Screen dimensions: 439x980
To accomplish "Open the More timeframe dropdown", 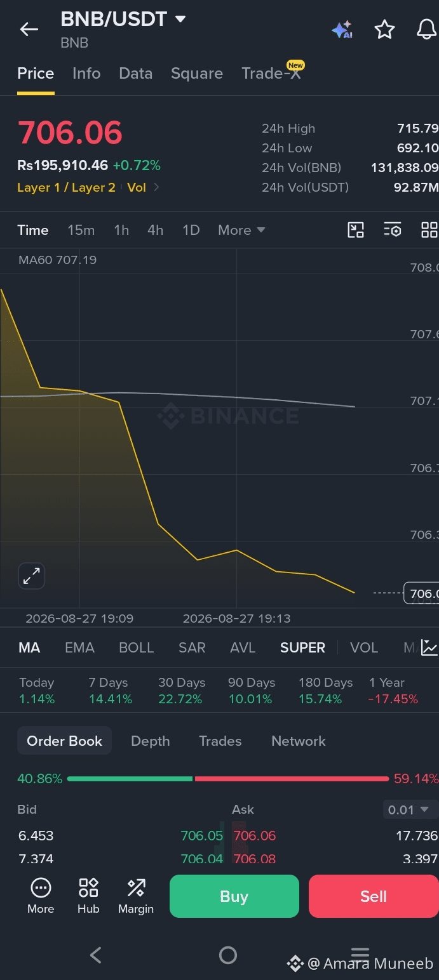I will click(241, 230).
